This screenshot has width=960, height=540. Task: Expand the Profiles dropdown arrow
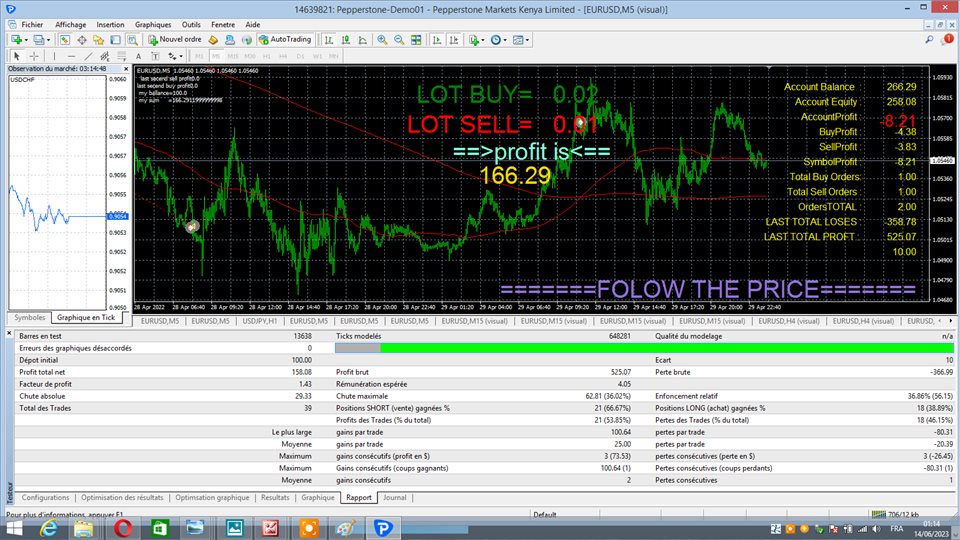click(48, 40)
